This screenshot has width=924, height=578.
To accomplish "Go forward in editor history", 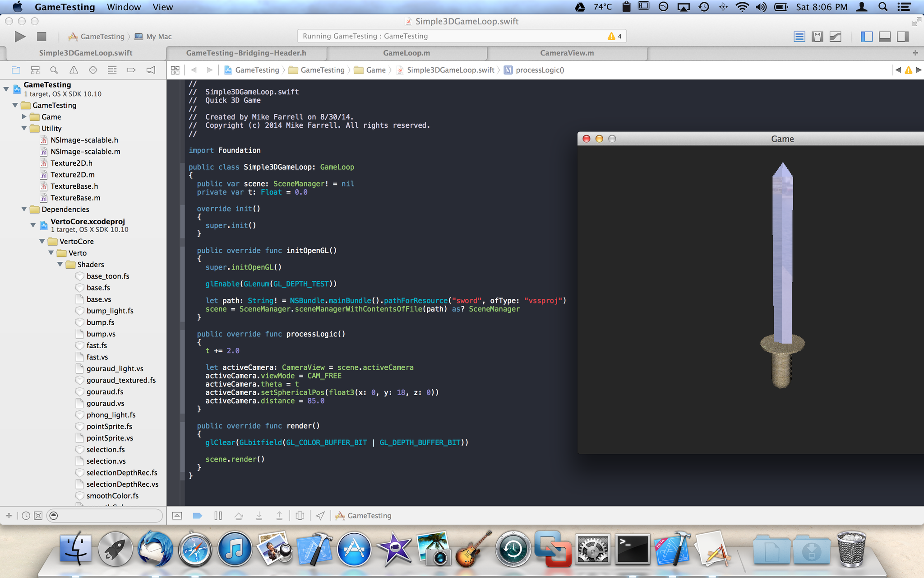I will [x=209, y=70].
